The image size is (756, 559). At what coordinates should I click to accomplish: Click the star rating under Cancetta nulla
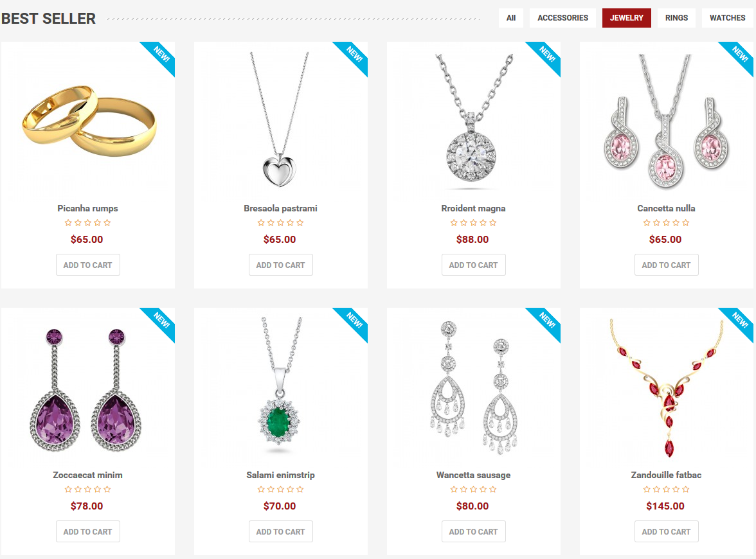point(666,222)
